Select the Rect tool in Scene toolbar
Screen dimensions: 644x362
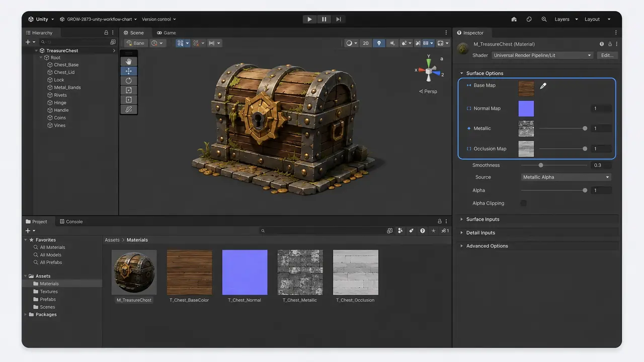click(x=128, y=100)
